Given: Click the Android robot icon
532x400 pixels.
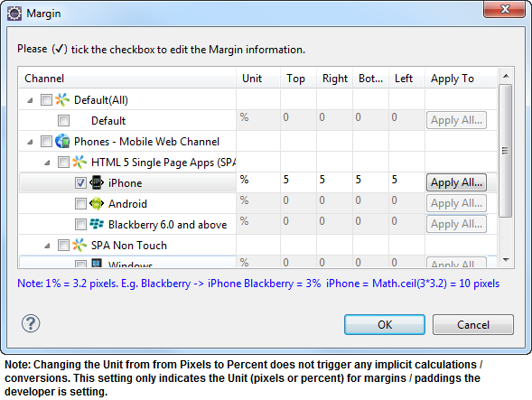Looking at the screenshot, I should pos(97,203).
